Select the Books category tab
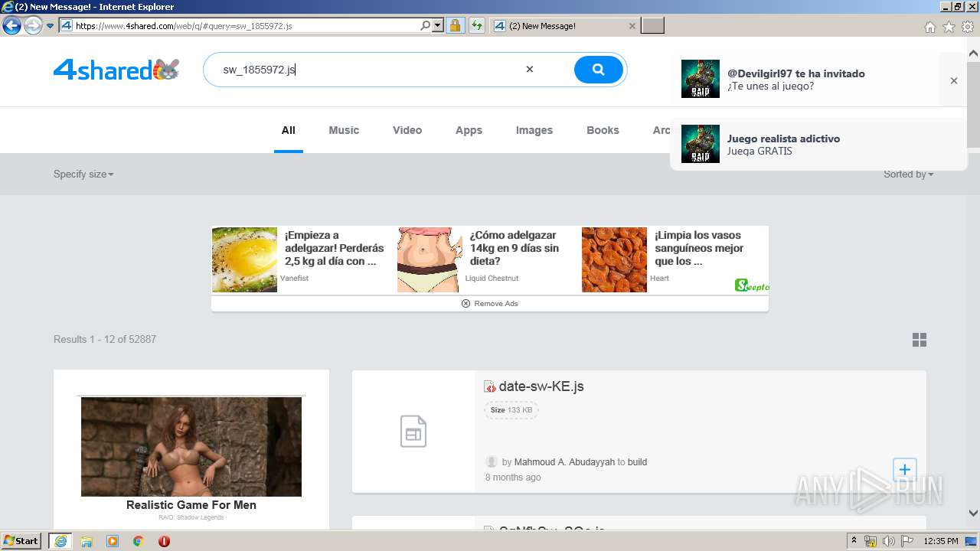This screenshot has height=551, width=980. (x=603, y=130)
